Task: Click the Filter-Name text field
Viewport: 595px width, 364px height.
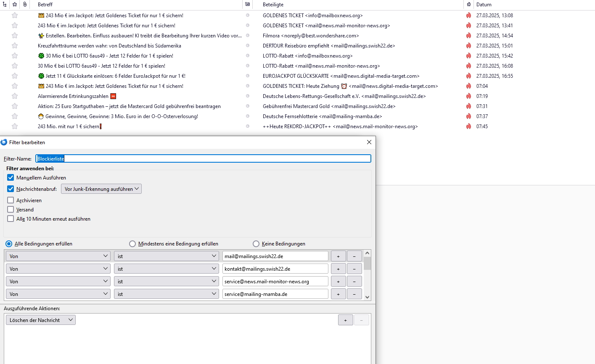Action: [203, 159]
